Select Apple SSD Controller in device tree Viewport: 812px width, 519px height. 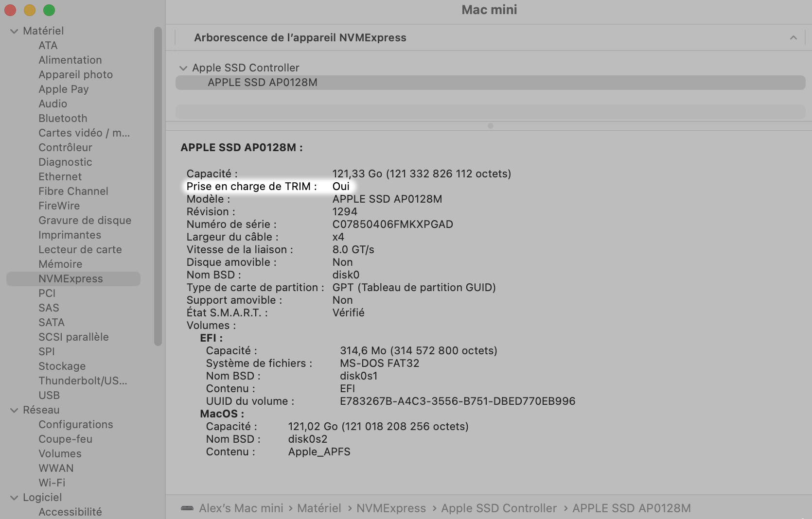[x=246, y=68]
